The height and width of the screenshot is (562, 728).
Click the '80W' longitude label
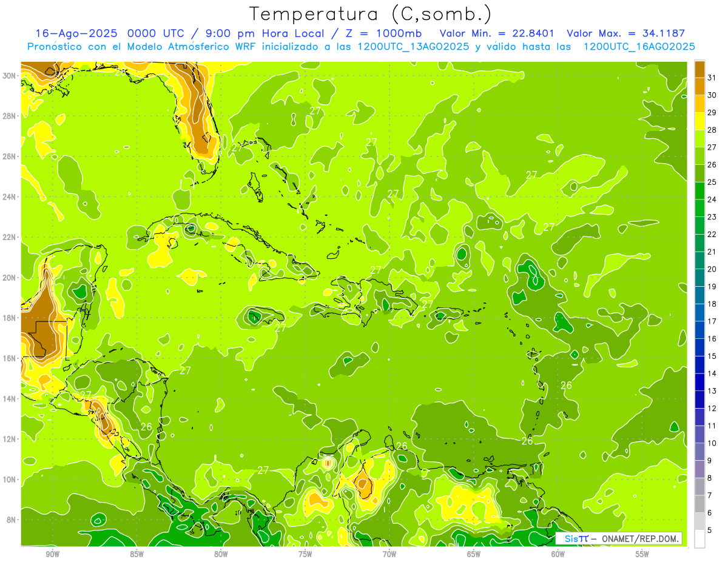pos(221,554)
